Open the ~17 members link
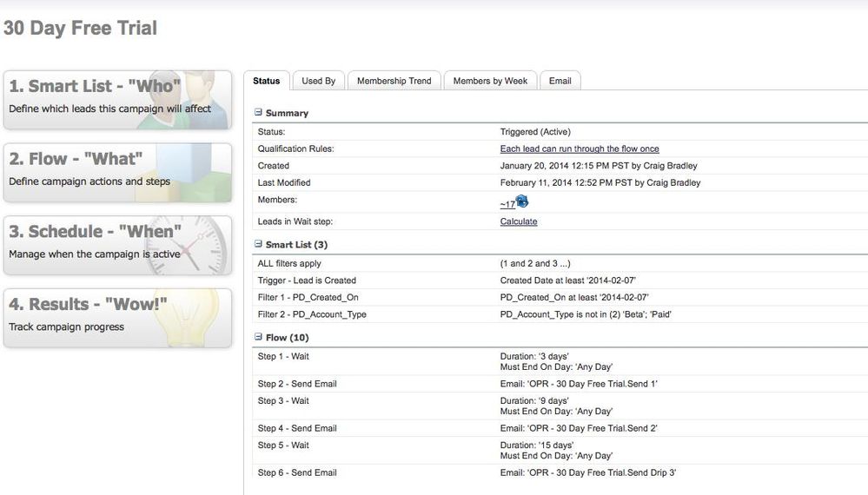868x495 pixels. [507, 204]
